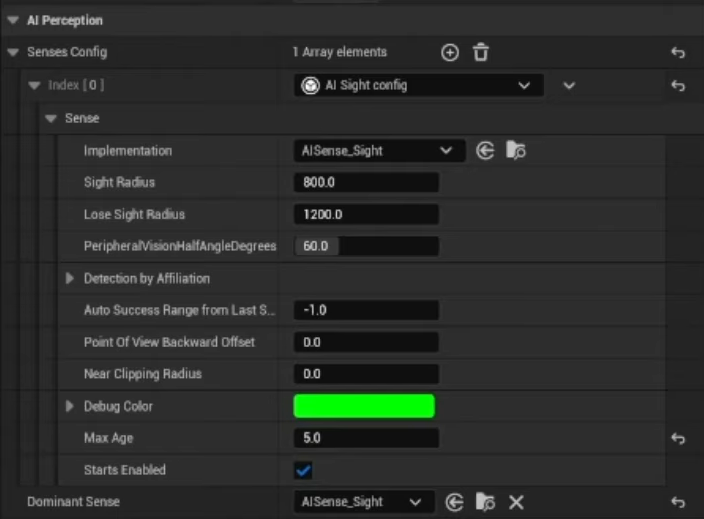Image resolution: width=704 pixels, height=519 pixels.
Task: Browse to Dominant Sense in Content Browser
Action: tap(485, 502)
